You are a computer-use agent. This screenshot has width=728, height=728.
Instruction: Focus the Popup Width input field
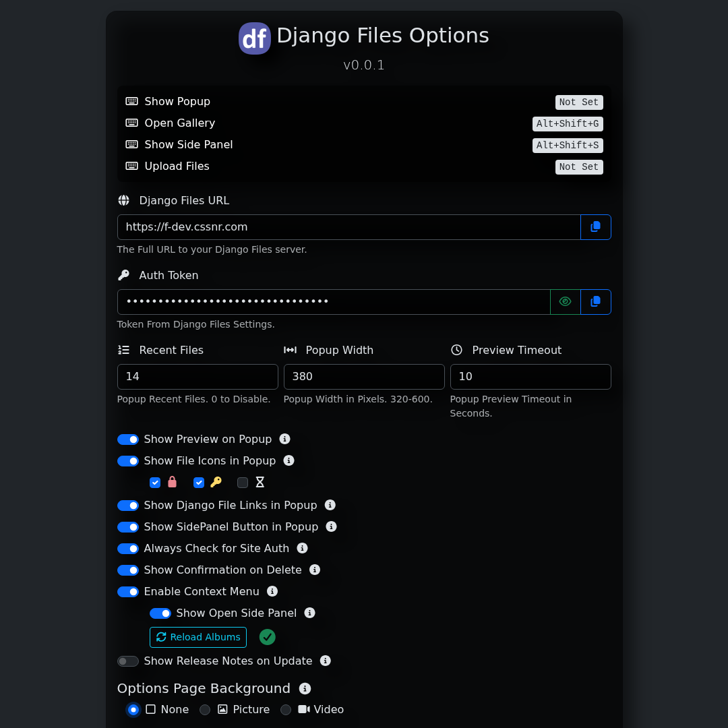[364, 377]
